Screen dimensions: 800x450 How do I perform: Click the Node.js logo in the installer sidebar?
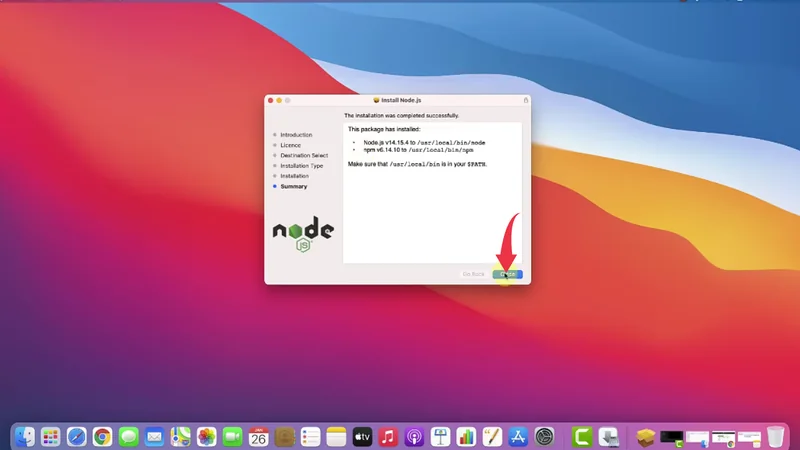point(303,231)
